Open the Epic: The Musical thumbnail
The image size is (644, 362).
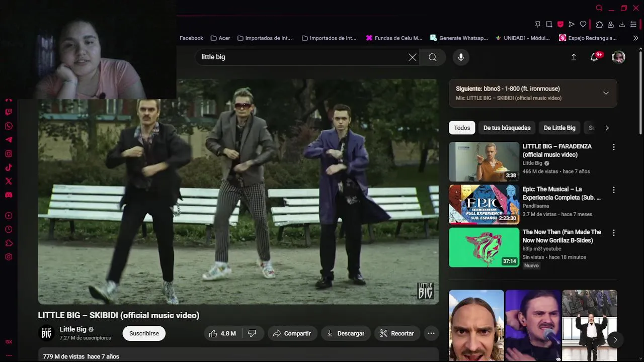click(484, 204)
